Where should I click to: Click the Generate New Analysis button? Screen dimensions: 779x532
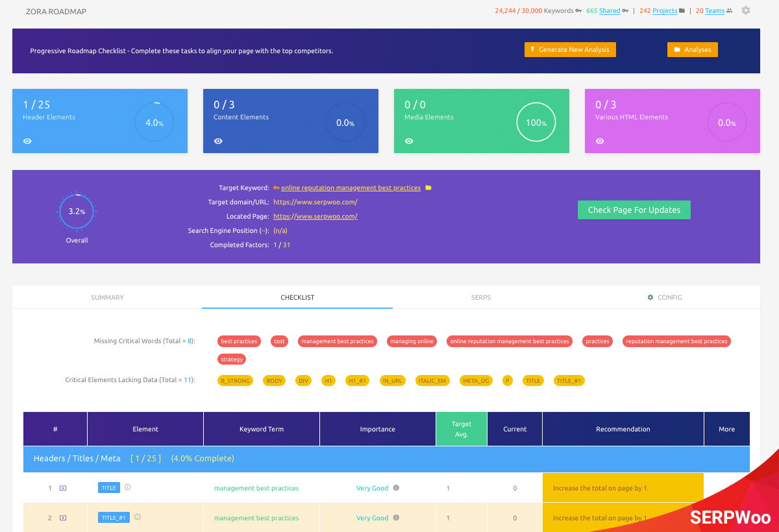pyautogui.click(x=570, y=50)
